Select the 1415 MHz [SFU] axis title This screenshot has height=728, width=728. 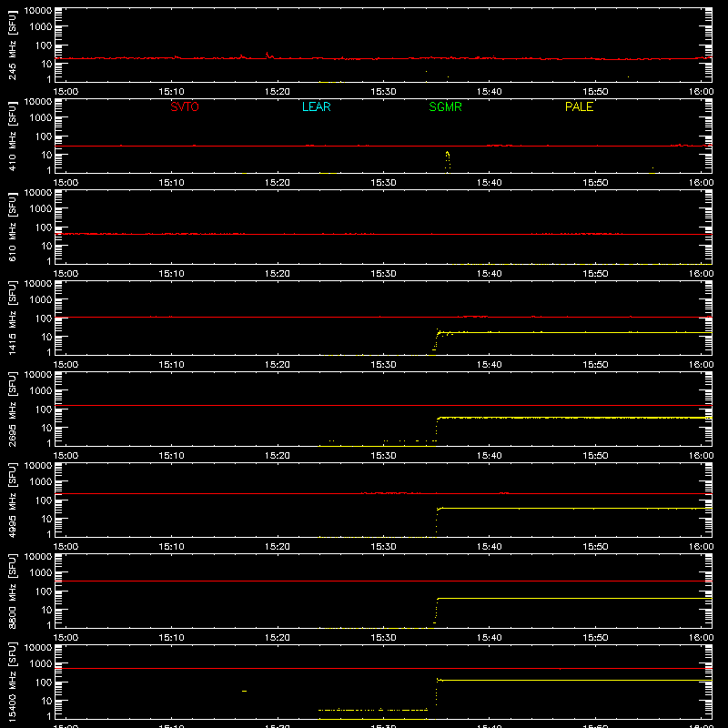coord(13,318)
